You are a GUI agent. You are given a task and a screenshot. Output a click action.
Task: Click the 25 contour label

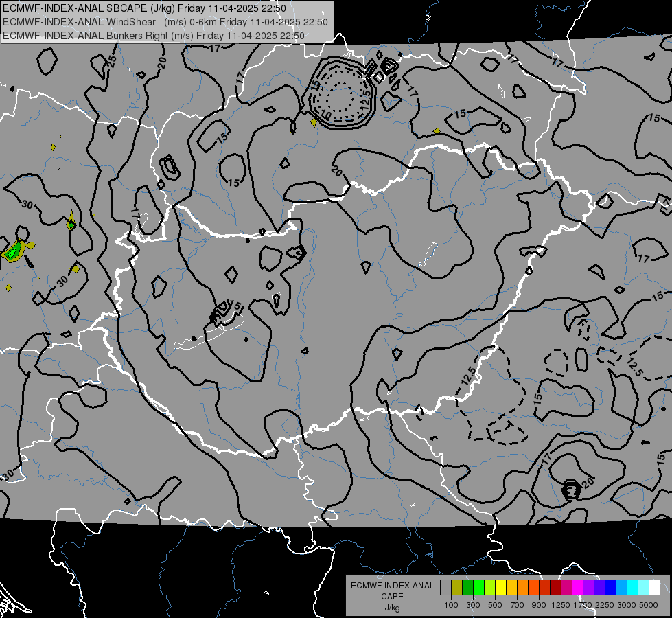(112, 62)
